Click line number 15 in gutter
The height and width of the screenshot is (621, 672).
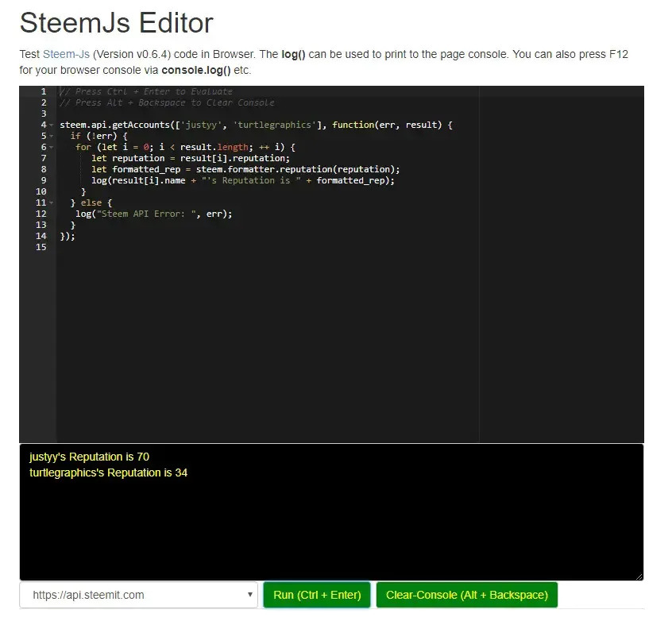point(41,247)
